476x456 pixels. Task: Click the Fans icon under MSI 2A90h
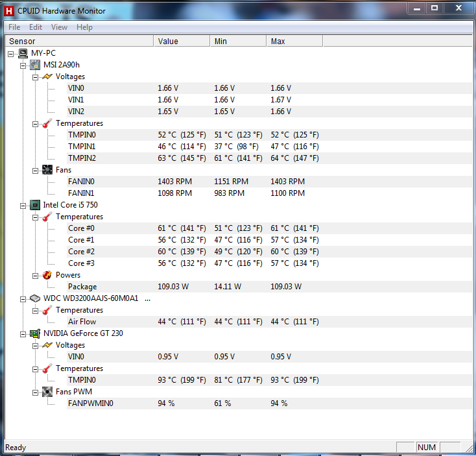[x=47, y=170]
